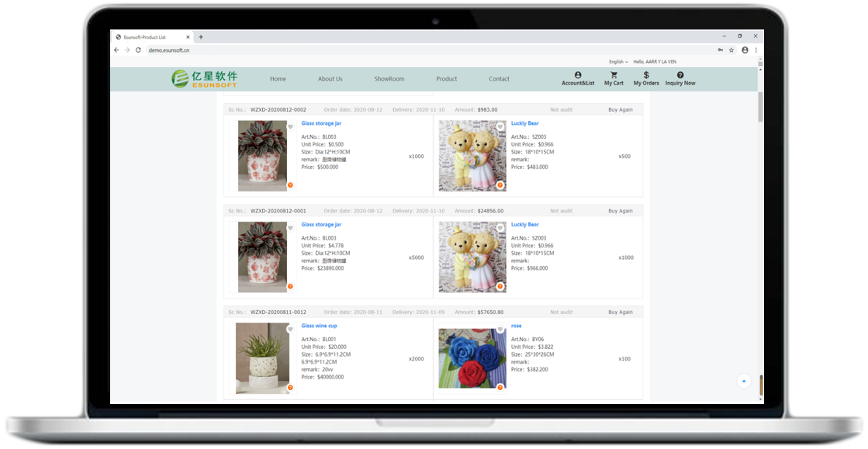Click order number WZXD-20200811-0012

click(x=278, y=313)
